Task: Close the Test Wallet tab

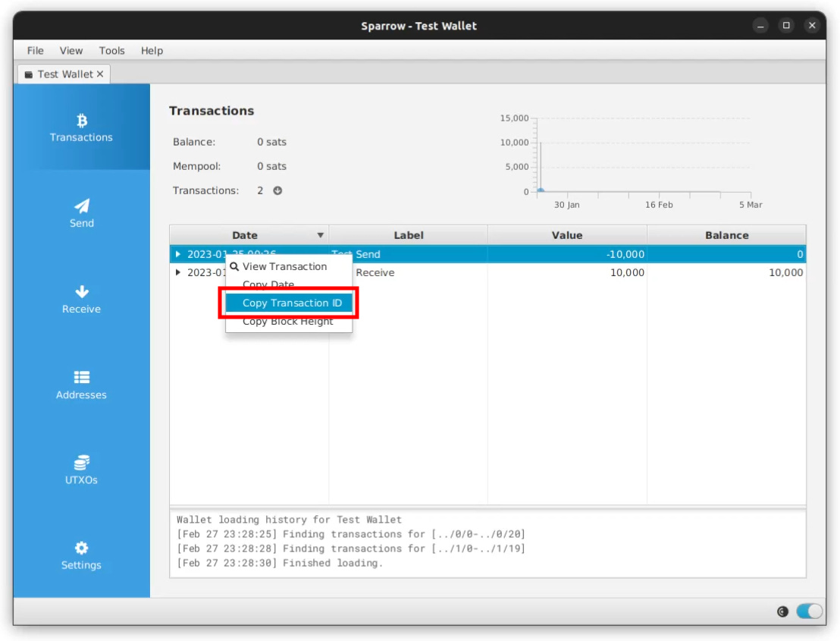Action: coord(99,74)
